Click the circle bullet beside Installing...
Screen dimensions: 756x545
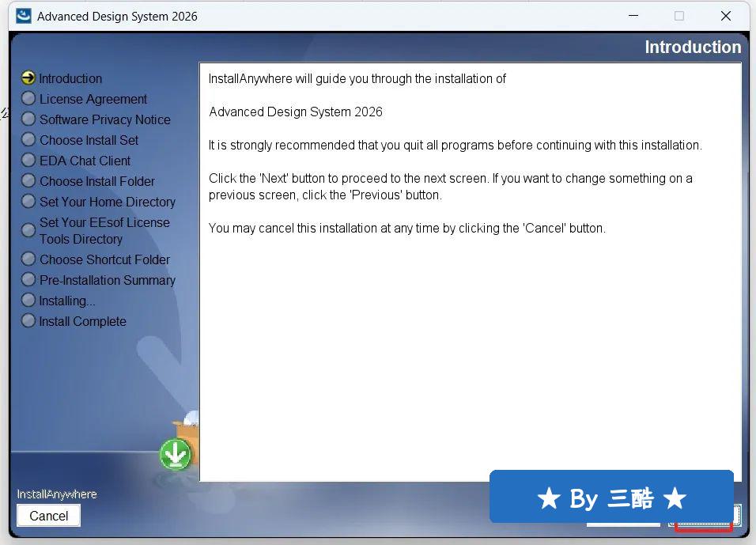point(28,300)
